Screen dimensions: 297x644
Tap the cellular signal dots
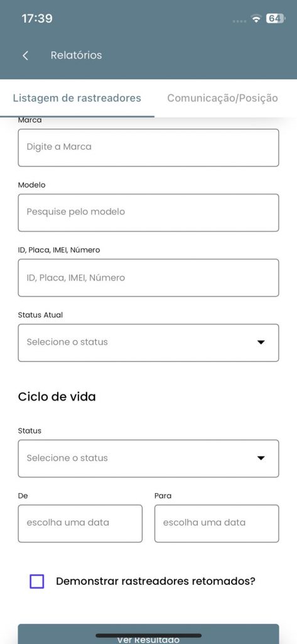click(239, 21)
